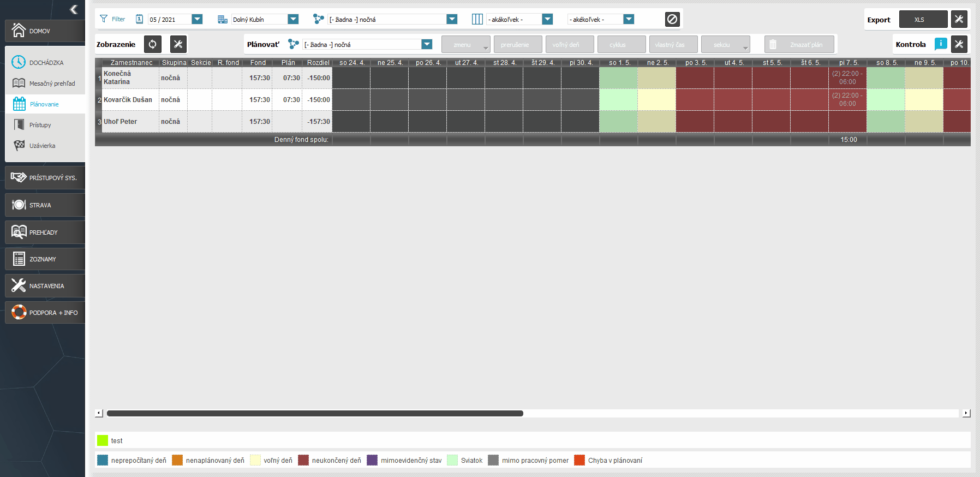This screenshot has height=477, width=980.
Task: Open Zobrazenie display settings tools icon
Action: tap(178, 44)
